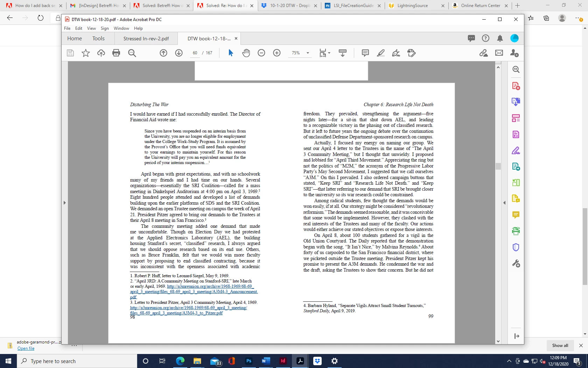Go to next page with down arrow
Screen dimensions: 588x368
pos(179,53)
